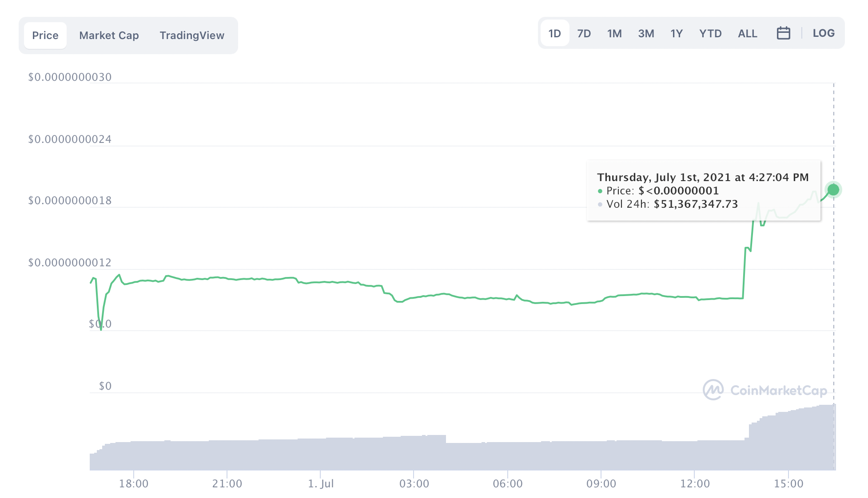Click the 18:00 time axis label
Image resolution: width=868 pixels, height=498 pixels.
click(134, 484)
